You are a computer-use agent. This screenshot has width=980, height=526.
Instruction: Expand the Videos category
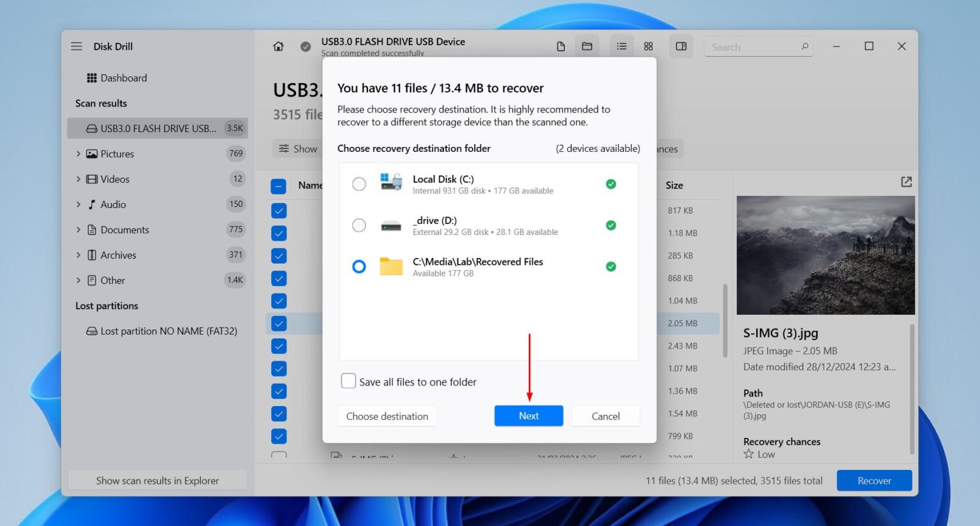pyautogui.click(x=78, y=179)
